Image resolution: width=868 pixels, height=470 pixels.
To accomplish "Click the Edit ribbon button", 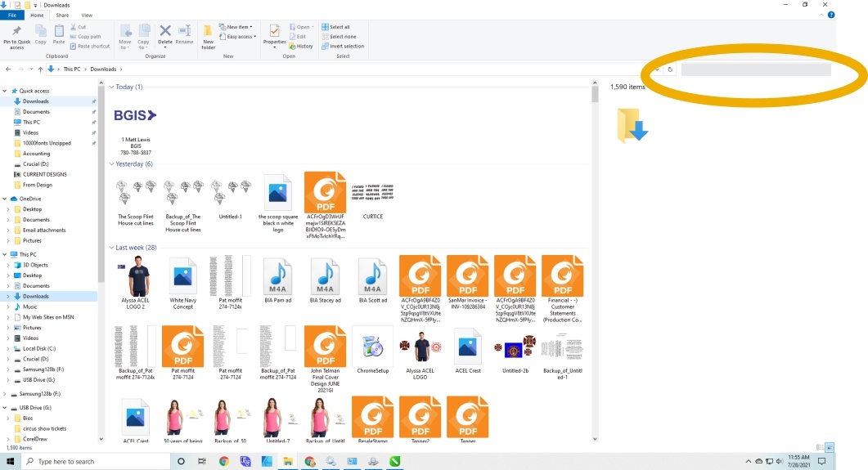I will (x=298, y=37).
